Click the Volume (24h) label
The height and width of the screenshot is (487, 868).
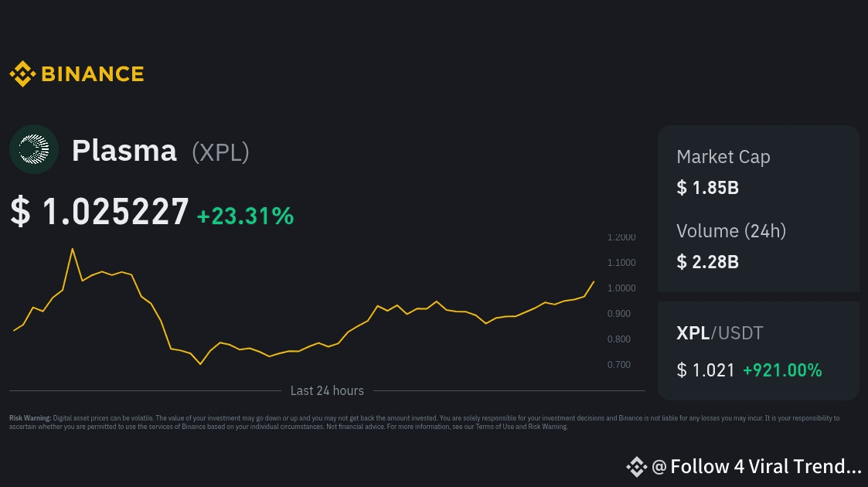click(x=731, y=231)
